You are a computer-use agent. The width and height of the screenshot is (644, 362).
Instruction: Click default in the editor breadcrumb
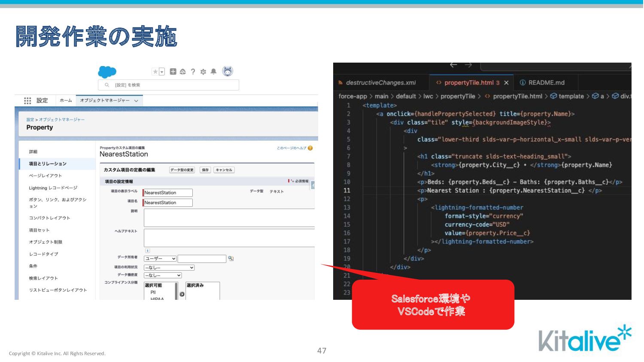[x=406, y=97]
